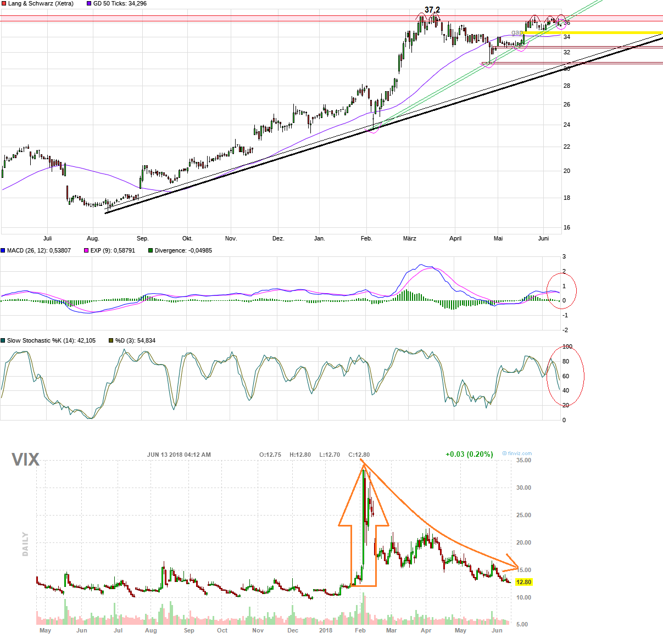Click the '100' stochastic axis label

pyautogui.click(x=567, y=346)
